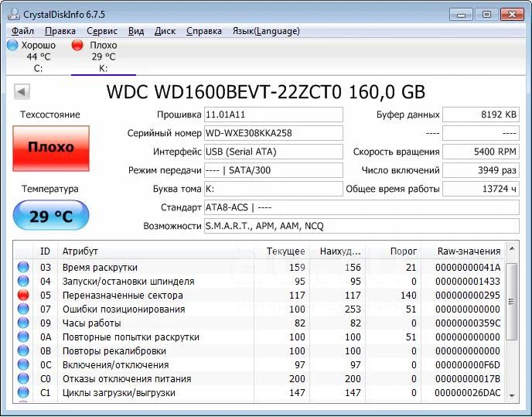Click the CrystalDiskInfo app icon in the title bar
Viewport: 532px width, 417px height.
tap(14, 14)
